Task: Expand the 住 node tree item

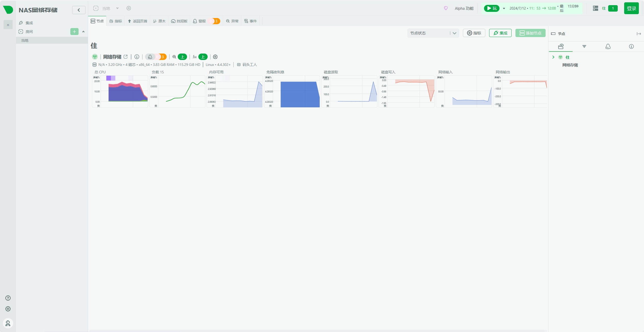Action: click(x=553, y=57)
